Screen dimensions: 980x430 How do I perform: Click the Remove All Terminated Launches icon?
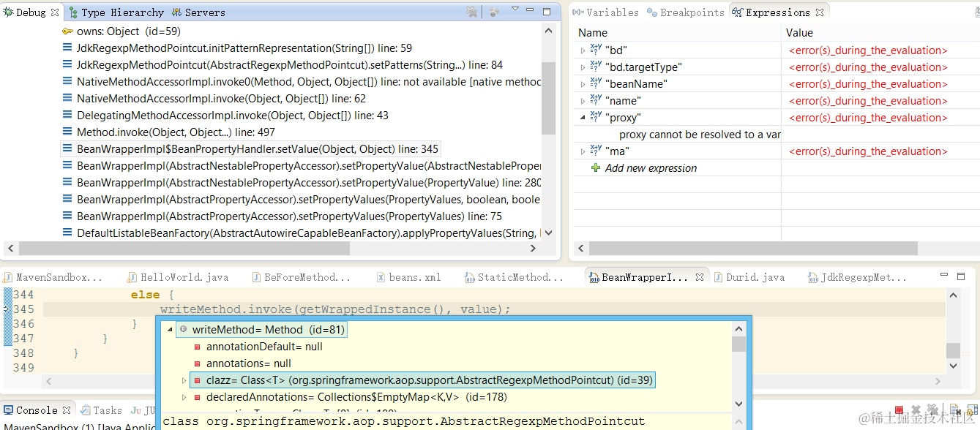click(x=472, y=12)
